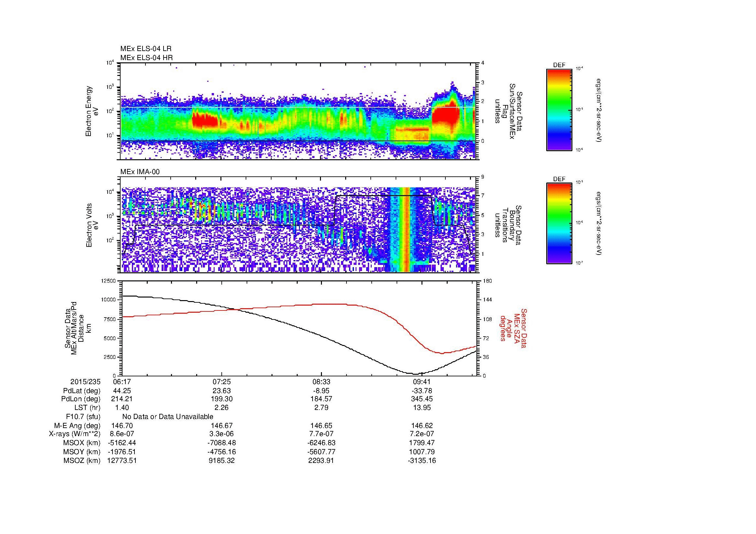
Task: Click the Electron Energy eV axis label
Action: (x=92, y=111)
